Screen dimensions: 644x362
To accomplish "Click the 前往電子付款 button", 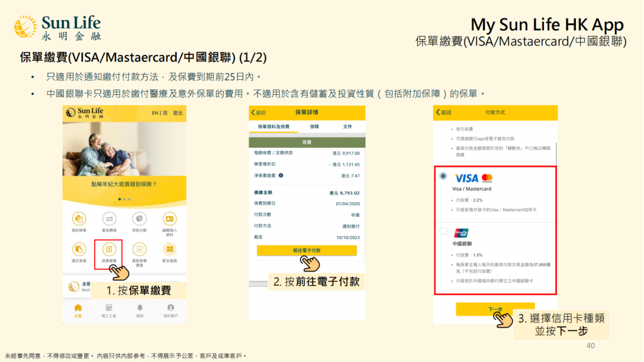I will click(307, 250).
